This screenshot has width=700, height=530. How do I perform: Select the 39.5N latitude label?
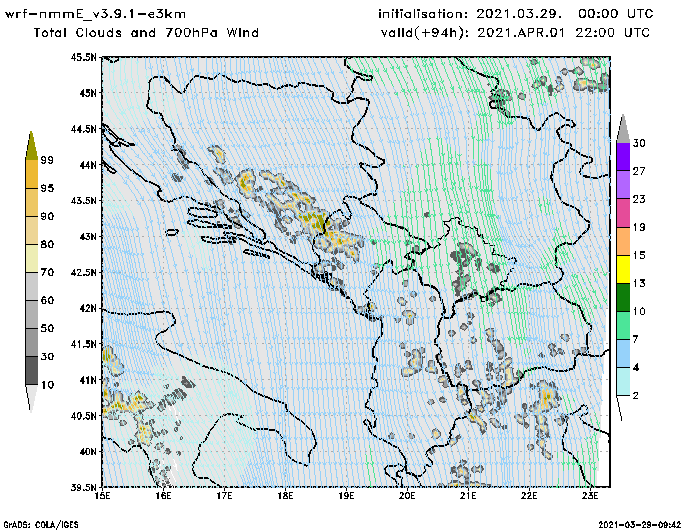click(x=83, y=487)
